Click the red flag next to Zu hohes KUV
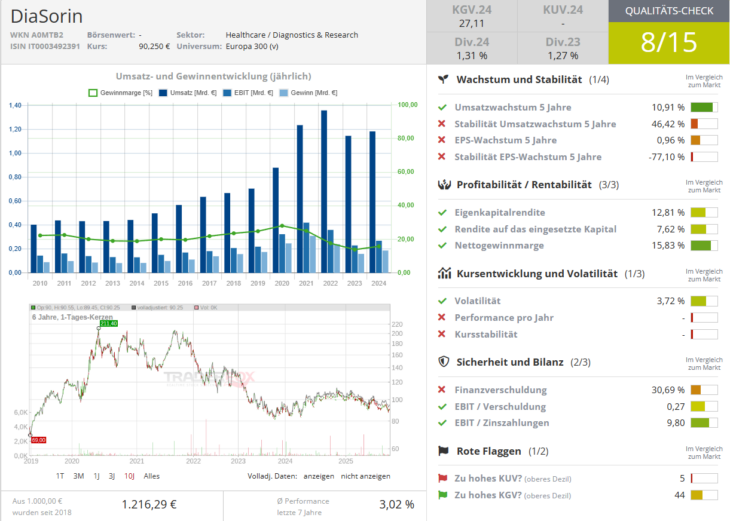 (442, 478)
